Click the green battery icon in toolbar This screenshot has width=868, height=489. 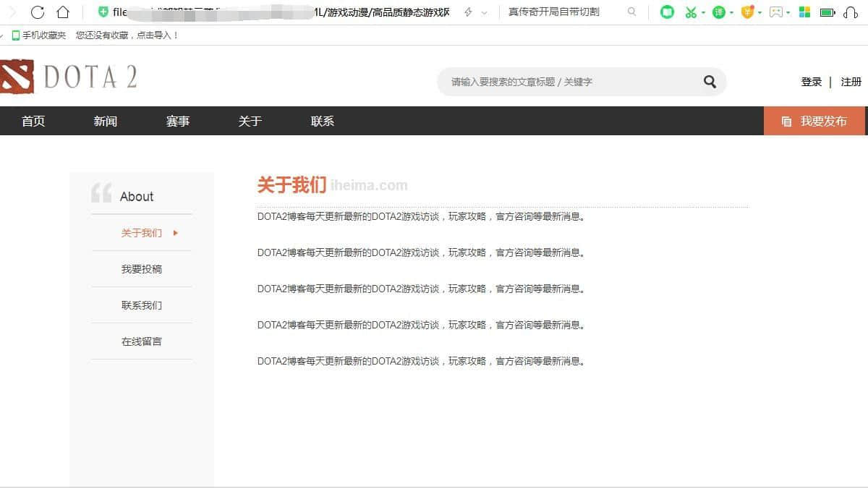[827, 12]
